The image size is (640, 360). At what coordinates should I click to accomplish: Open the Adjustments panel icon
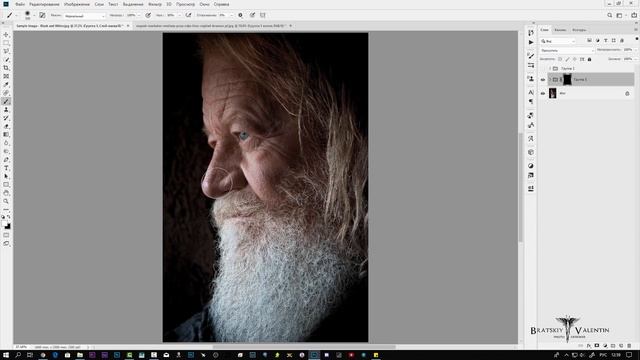[x=531, y=166]
